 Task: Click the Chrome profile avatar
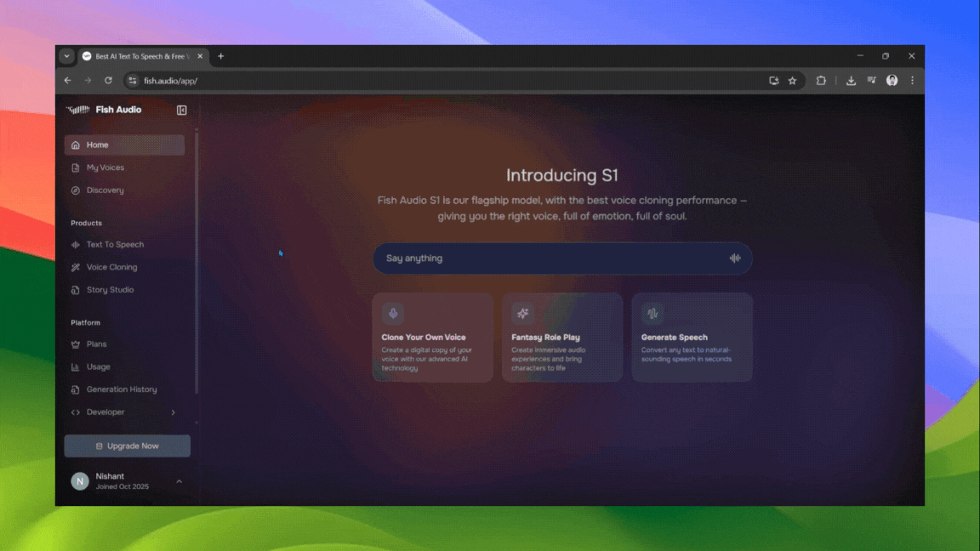click(892, 81)
